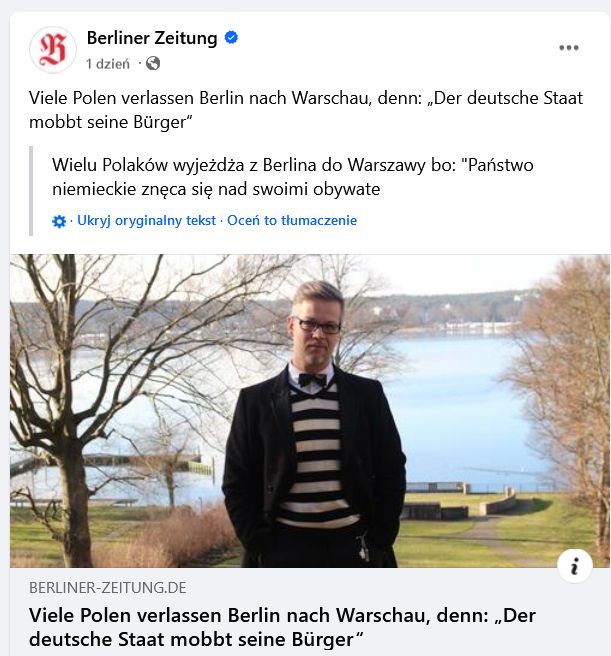Click the red B logo letter
Image resolution: width=611 pixels, height=656 pixels.
53,50
